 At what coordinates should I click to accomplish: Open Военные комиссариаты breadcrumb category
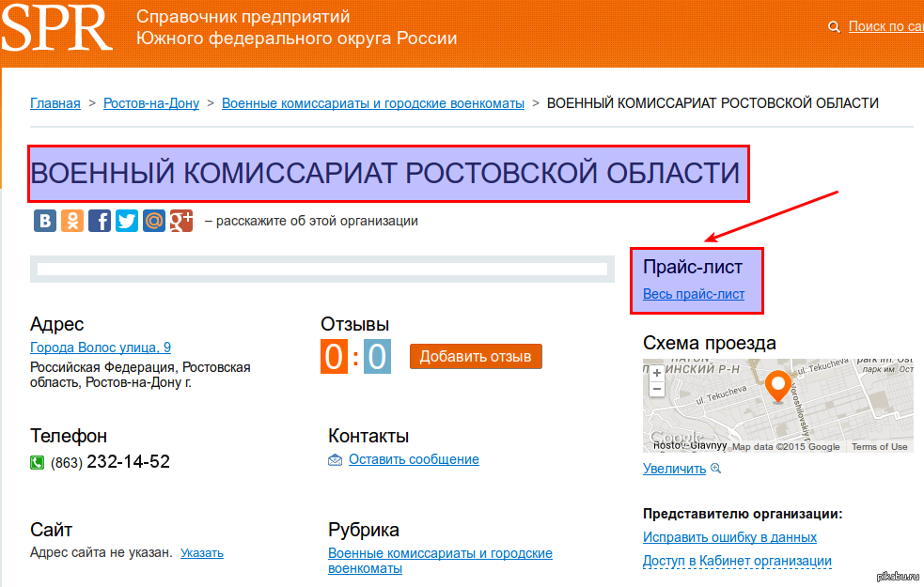372,103
